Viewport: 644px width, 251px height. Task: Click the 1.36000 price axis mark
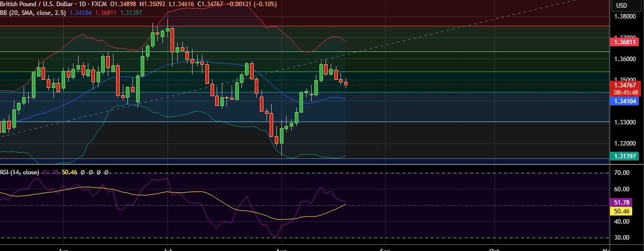pyautogui.click(x=624, y=59)
